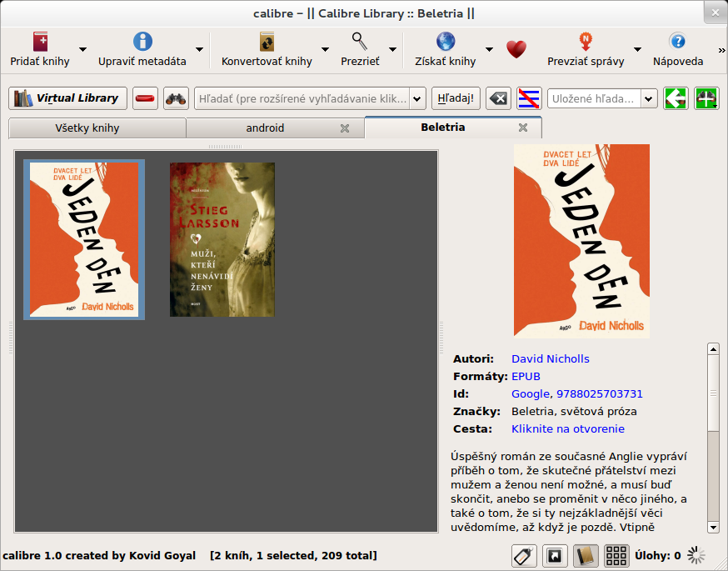Viewport: 728px width, 571px height.
Task: Click the green copy search arrow icon
Action: [676, 98]
